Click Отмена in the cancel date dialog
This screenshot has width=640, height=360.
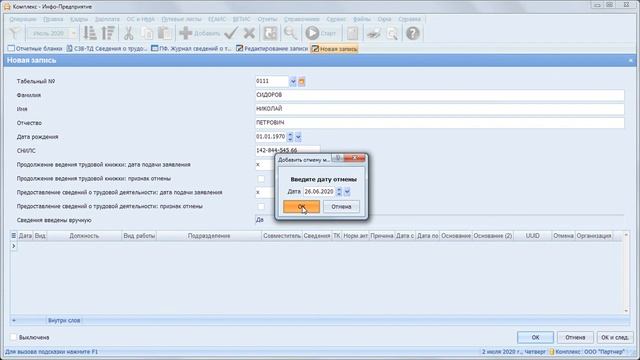341,207
